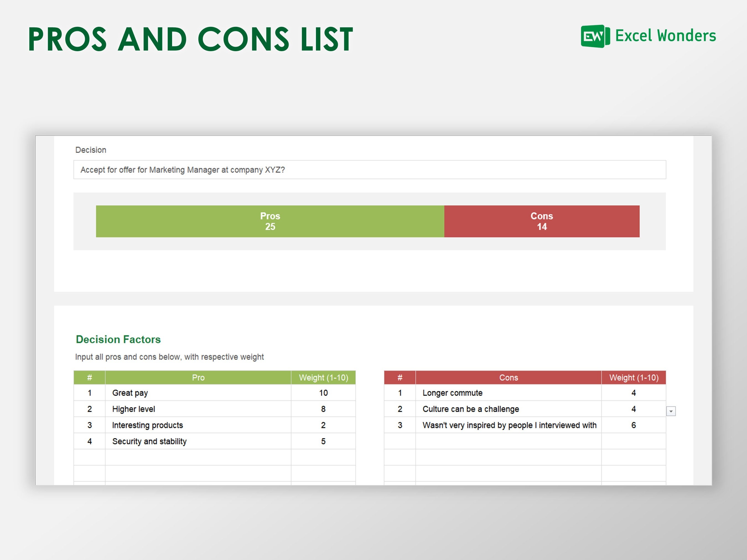
Task: Select the 'Culture can be a challenge' cell
Action: pos(509,409)
